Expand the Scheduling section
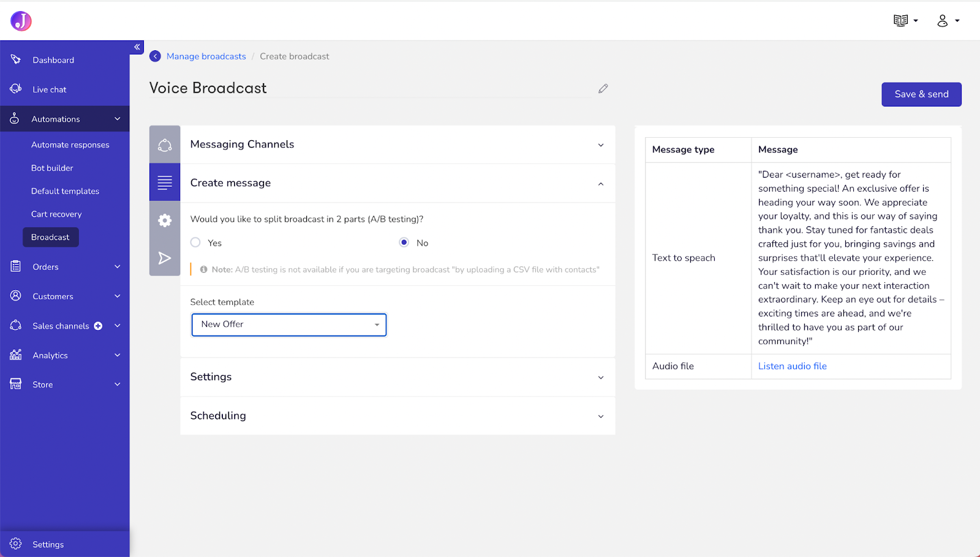Screen dimensions: 980x557 coord(397,416)
